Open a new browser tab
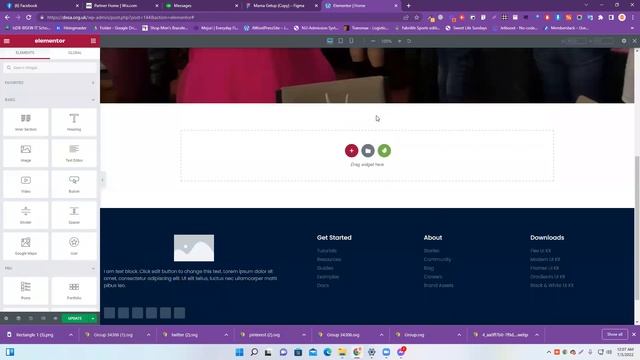This screenshot has width=640, height=360. (408, 6)
